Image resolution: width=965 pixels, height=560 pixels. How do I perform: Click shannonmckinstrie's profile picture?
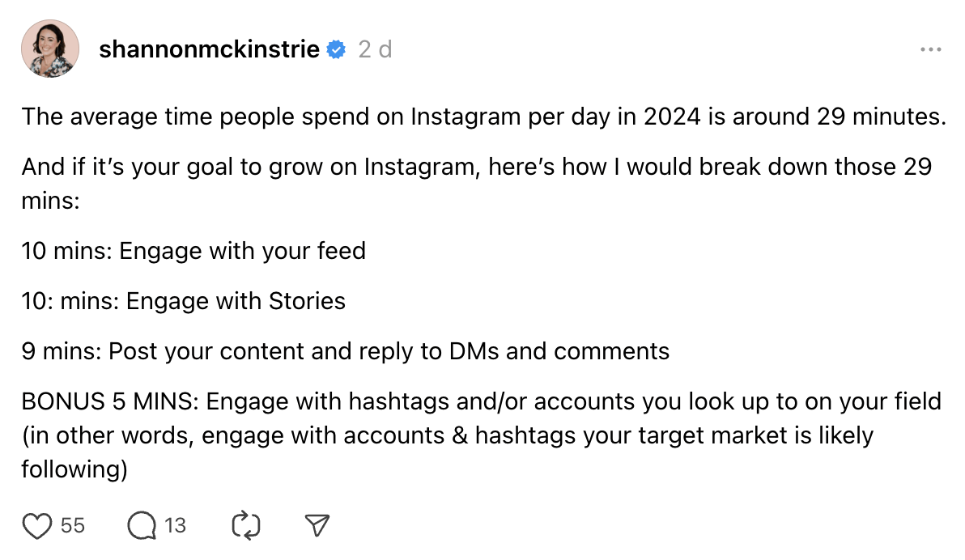49,49
